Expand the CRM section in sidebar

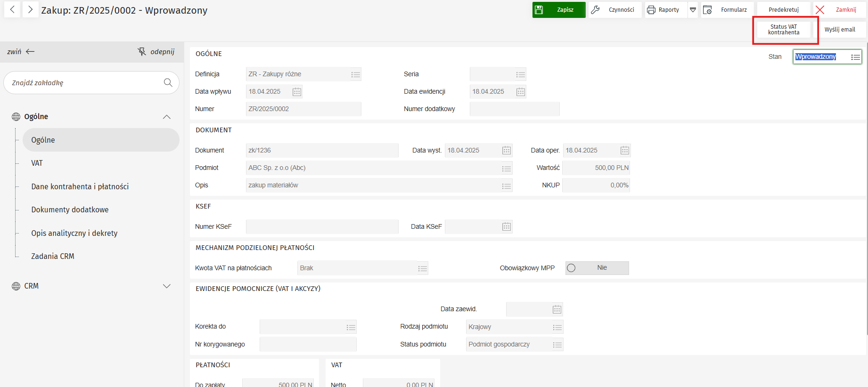point(166,286)
